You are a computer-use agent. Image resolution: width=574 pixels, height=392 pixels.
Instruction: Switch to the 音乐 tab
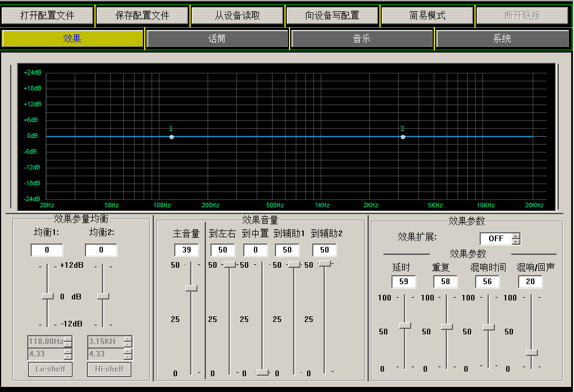tap(362, 39)
